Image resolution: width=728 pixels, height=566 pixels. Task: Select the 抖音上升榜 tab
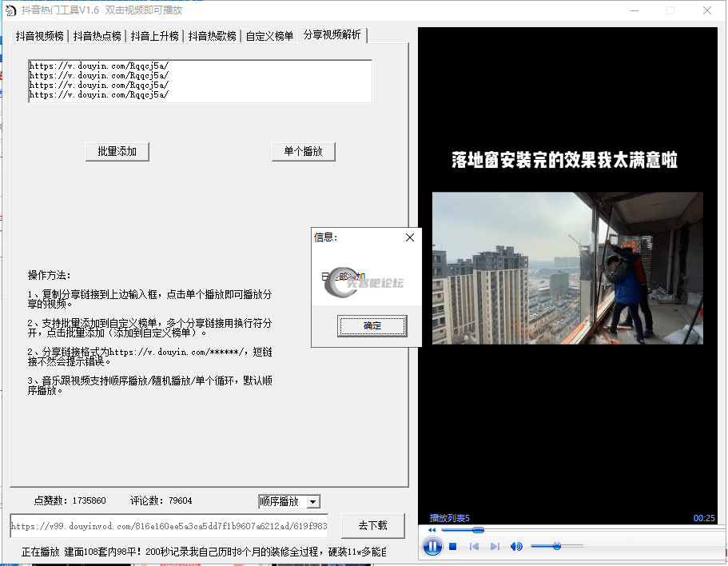[154, 36]
